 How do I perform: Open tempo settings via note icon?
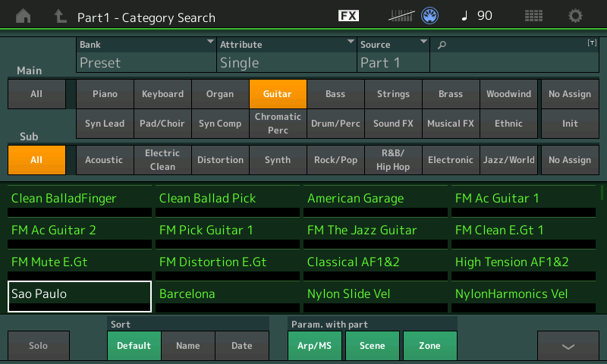pyautogui.click(x=464, y=15)
